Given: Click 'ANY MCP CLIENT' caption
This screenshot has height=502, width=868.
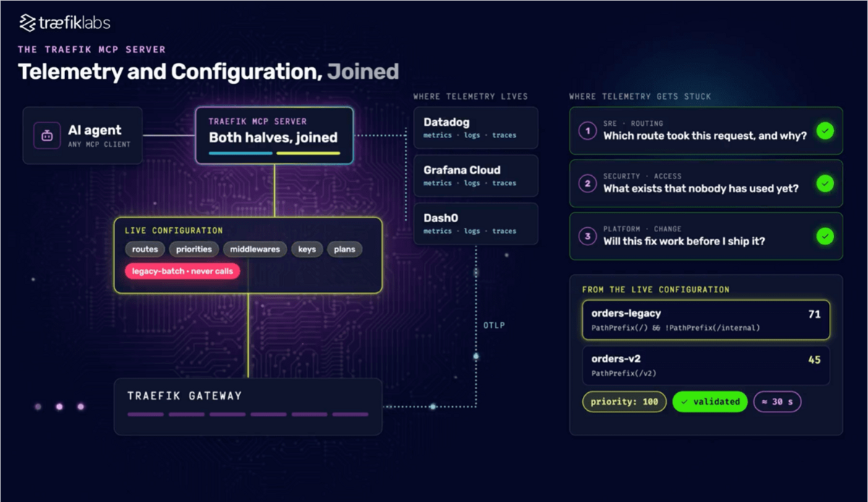Looking at the screenshot, I should 99,145.
